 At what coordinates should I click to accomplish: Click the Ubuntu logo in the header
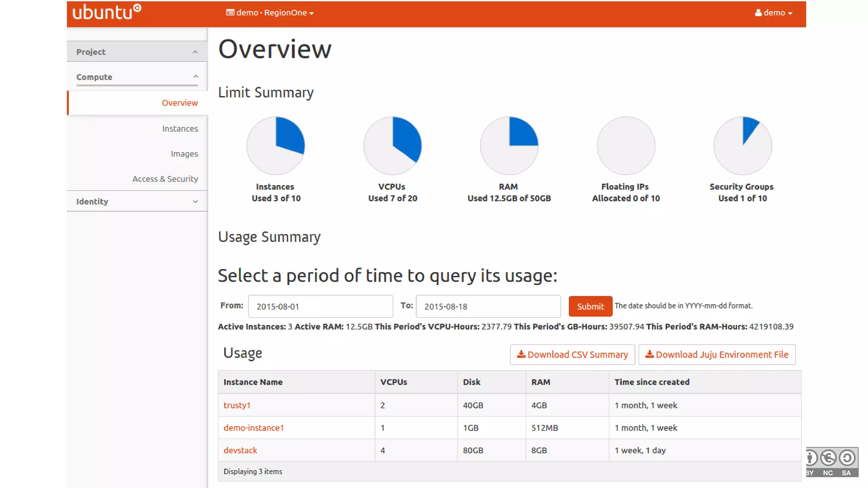pyautogui.click(x=107, y=12)
